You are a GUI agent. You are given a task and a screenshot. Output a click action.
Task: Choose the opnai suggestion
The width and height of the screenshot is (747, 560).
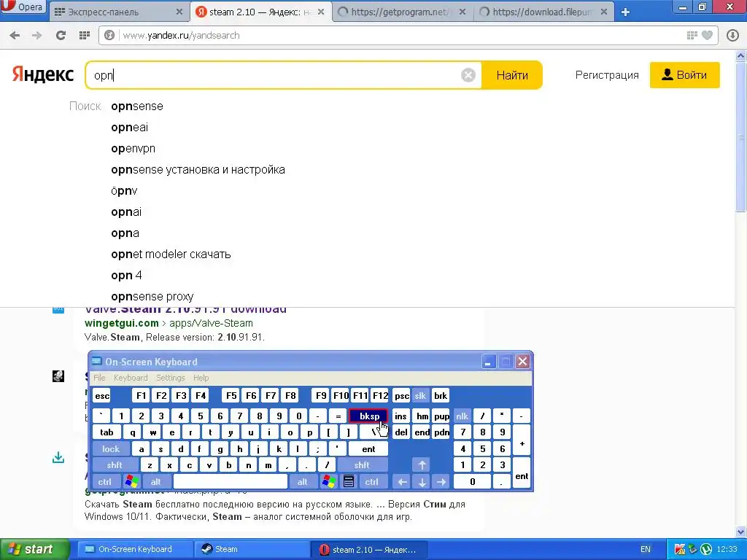126,212
